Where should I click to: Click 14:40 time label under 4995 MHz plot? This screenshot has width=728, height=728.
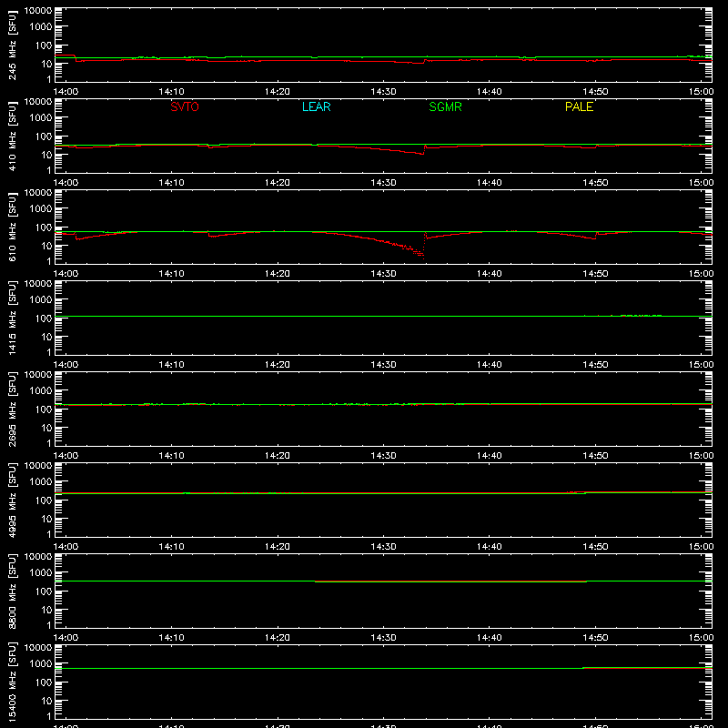[x=490, y=547]
